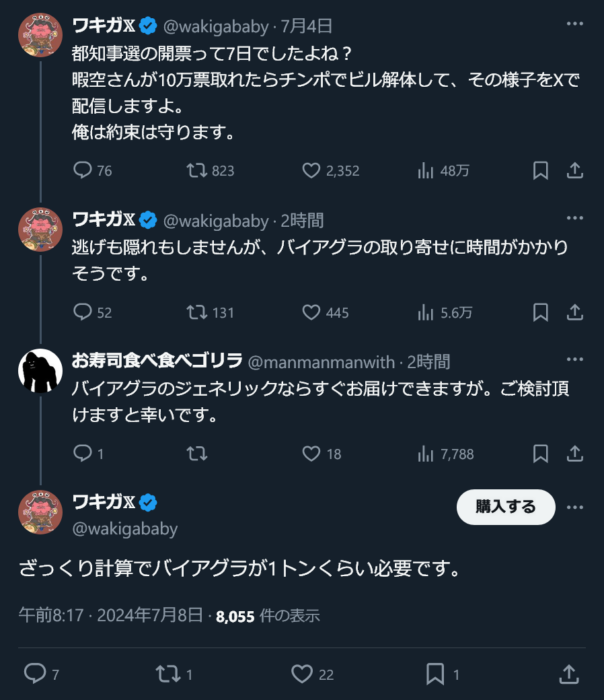Click the 購入する button
Image resolution: width=604 pixels, height=700 pixels.
(x=506, y=507)
